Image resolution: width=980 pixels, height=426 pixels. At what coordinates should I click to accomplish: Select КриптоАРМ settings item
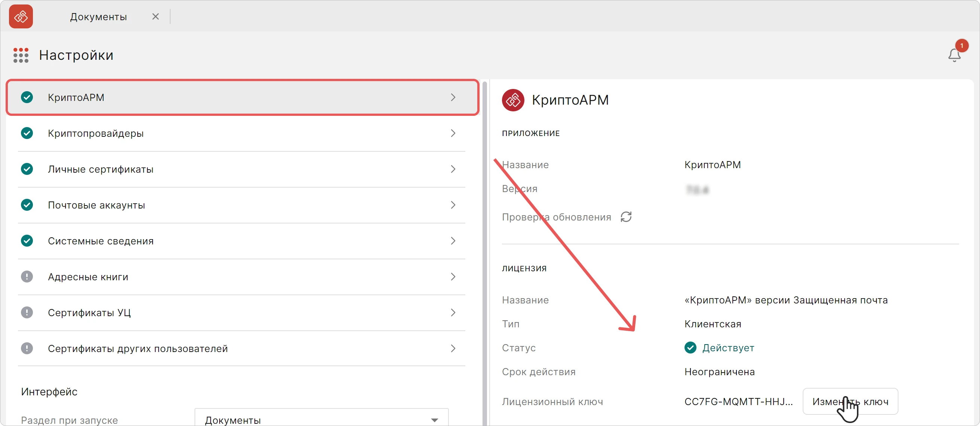pyautogui.click(x=242, y=97)
